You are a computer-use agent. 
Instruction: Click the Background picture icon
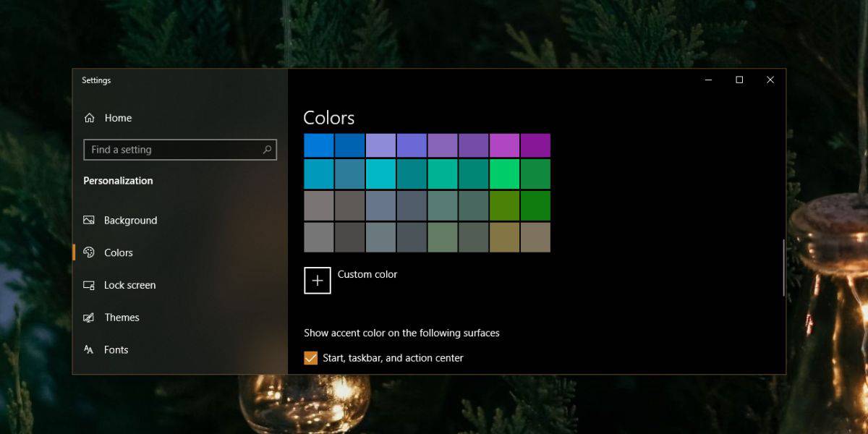coord(89,220)
